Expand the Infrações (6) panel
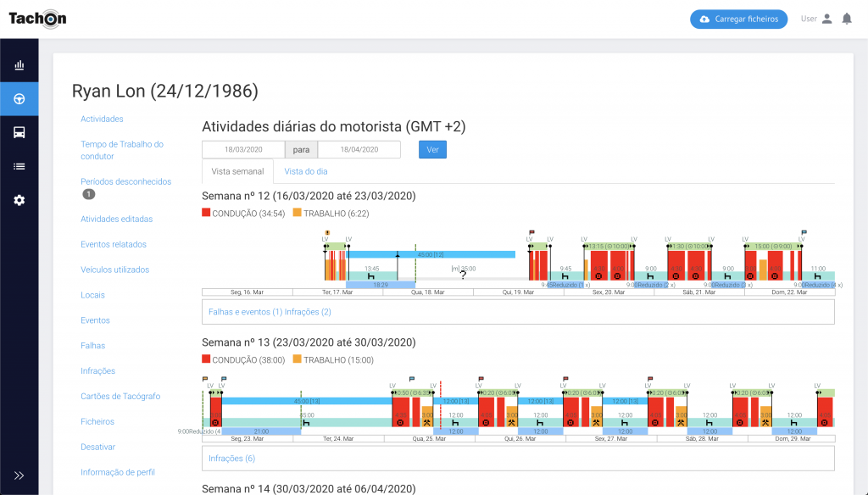The image size is (868, 495). (x=231, y=459)
